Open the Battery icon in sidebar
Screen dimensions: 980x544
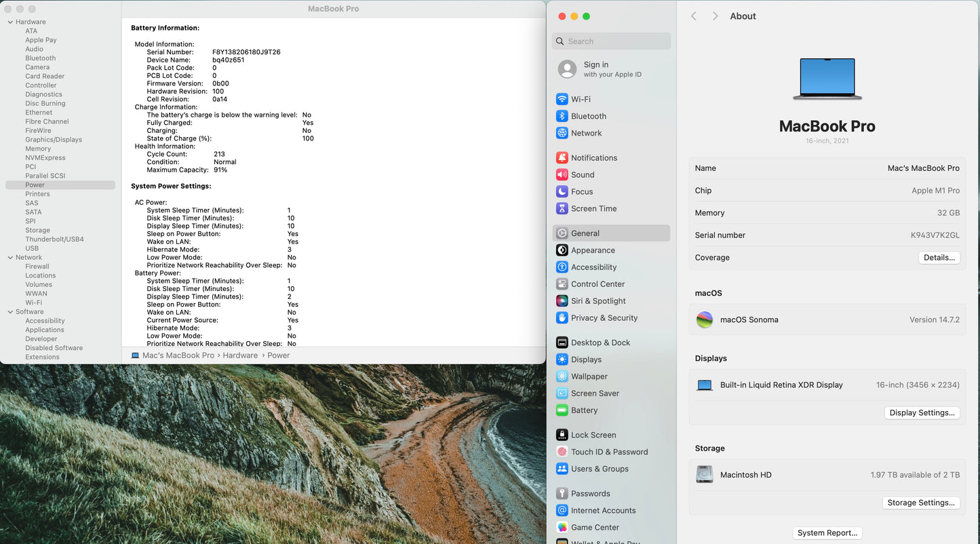[x=562, y=410]
